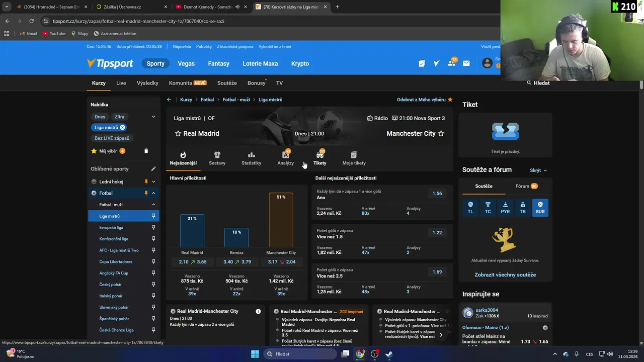Click the Tipsport logo
The image size is (644, 362).
click(x=110, y=63)
